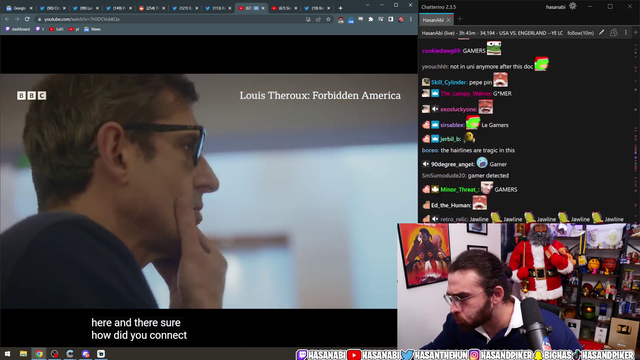Open a new Chrome tab with plus
Viewport: 640px width, 360px height.
coord(340,8)
